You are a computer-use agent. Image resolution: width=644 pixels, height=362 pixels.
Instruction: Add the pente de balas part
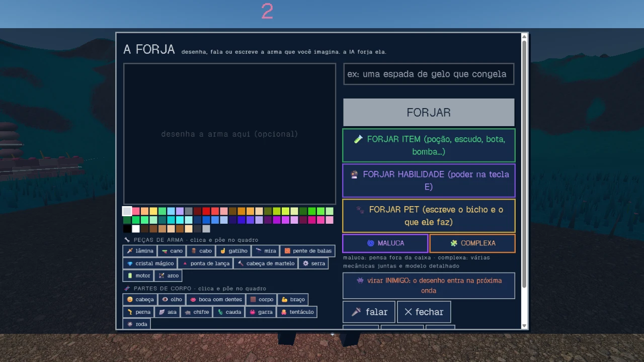(308, 251)
